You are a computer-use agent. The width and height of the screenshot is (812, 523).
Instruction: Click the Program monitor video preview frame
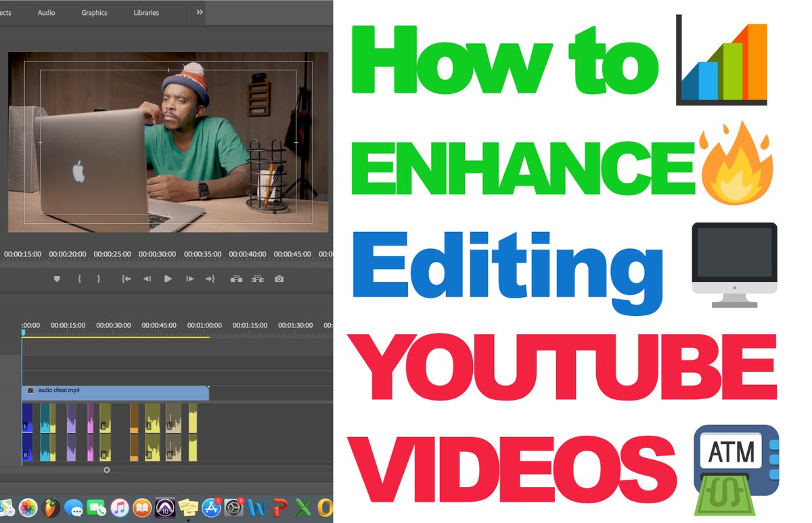coord(168,142)
